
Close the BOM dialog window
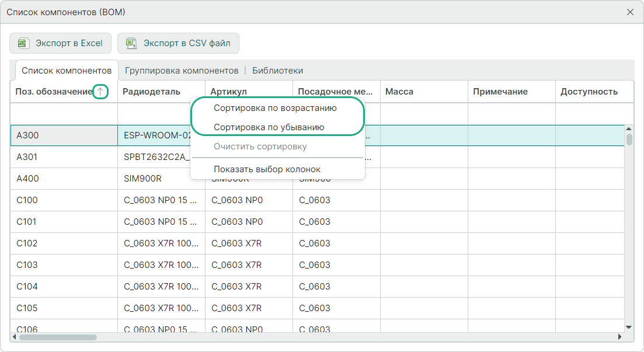pos(630,12)
